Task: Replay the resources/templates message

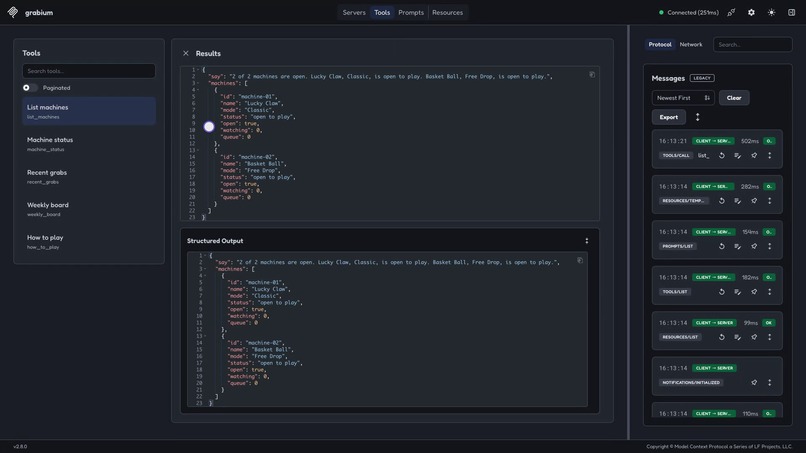Action: tap(721, 201)
